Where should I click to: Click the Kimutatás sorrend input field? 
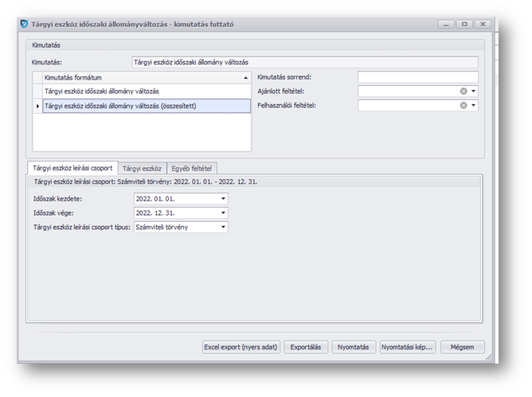417,77
